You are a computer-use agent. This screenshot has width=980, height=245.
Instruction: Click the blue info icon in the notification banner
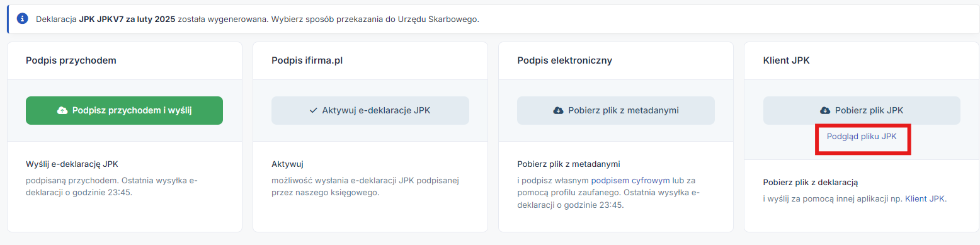click(23, 19)
